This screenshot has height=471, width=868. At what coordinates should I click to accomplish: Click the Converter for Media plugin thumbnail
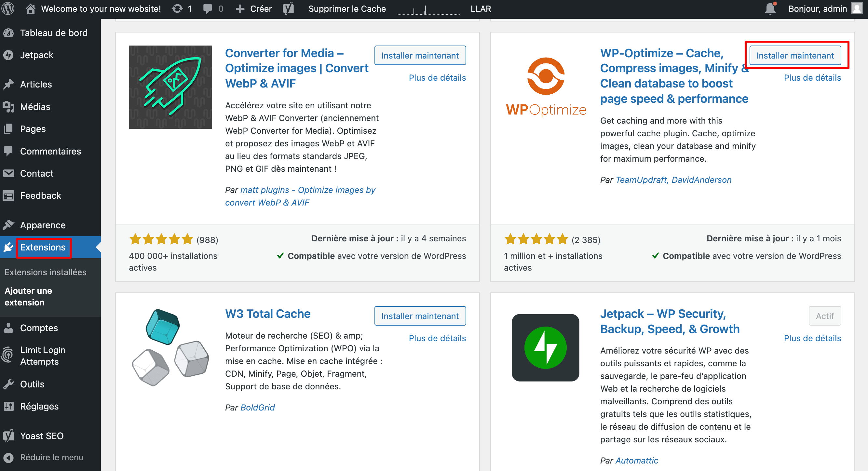170,87
